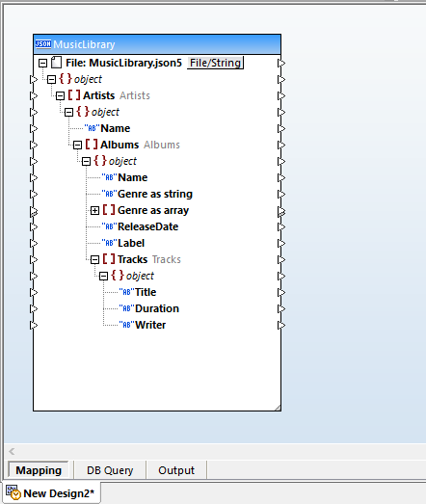Switch to the Mapping tab

pos(39,470)
